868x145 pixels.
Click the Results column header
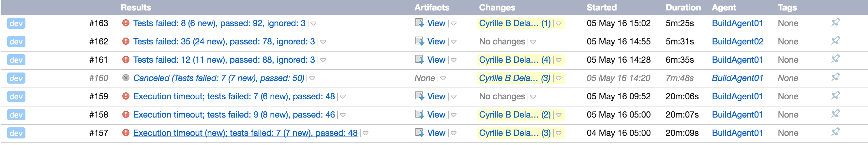point(135,8)
